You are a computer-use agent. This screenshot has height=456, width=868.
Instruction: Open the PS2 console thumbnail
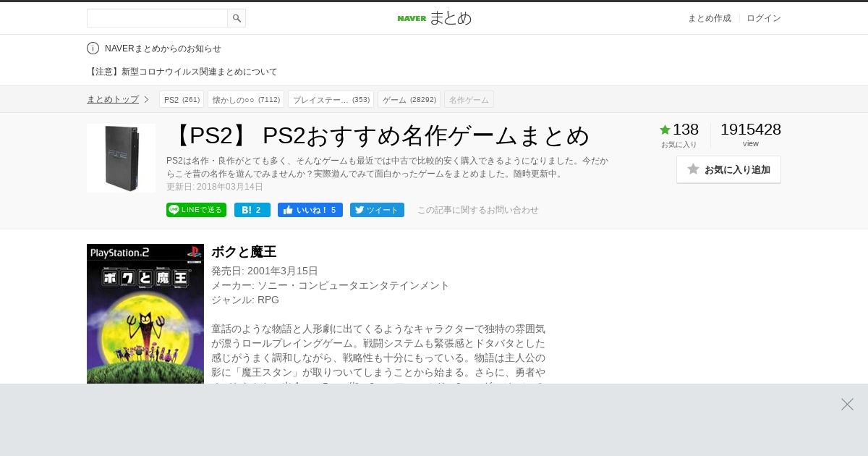pyautogui.click(x=121, y=158)
